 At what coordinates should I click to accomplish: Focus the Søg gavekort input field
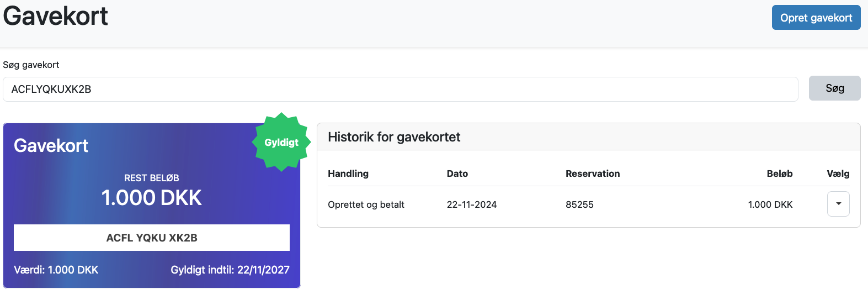tap(401, 89)
